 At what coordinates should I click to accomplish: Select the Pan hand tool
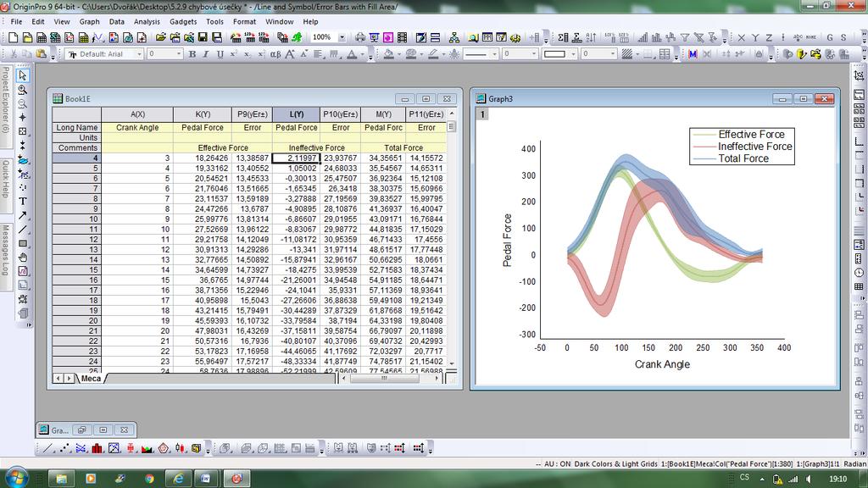[23, 258]
